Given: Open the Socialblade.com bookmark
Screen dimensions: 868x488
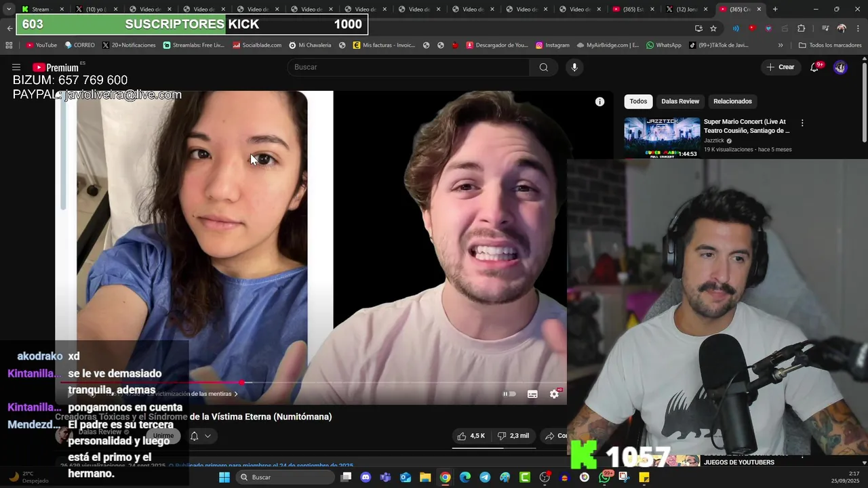Looking at the screenshot, I should coord(257,45).
